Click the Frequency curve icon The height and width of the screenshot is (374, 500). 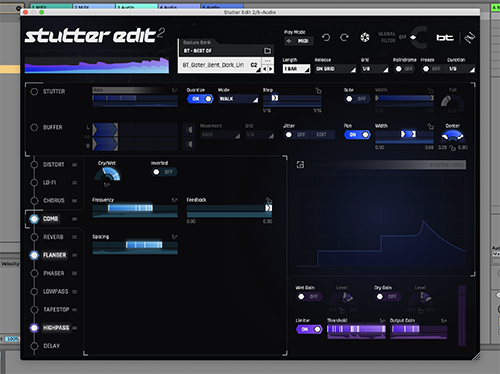174,200
